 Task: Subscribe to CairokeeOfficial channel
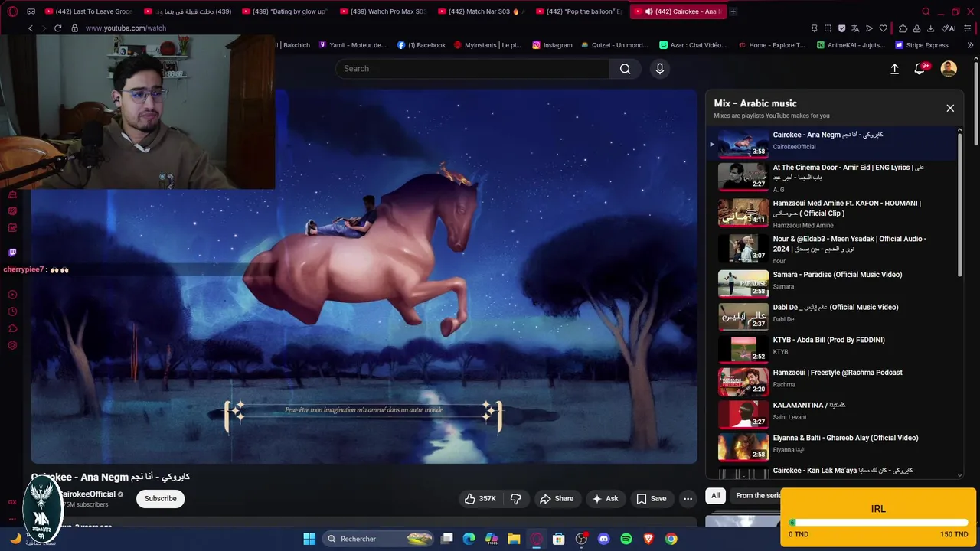coord(161,498)
